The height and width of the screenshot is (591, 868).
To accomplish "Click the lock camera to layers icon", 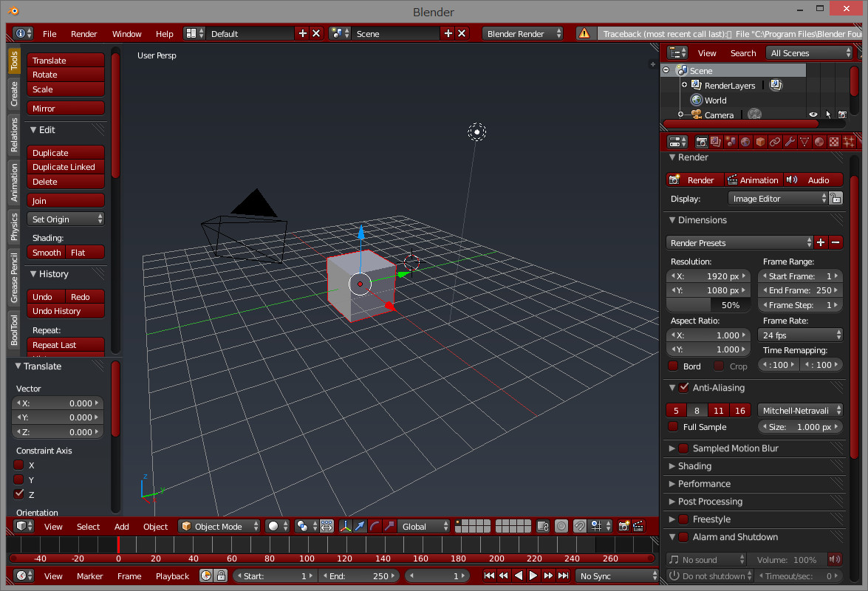I will 543,526.
